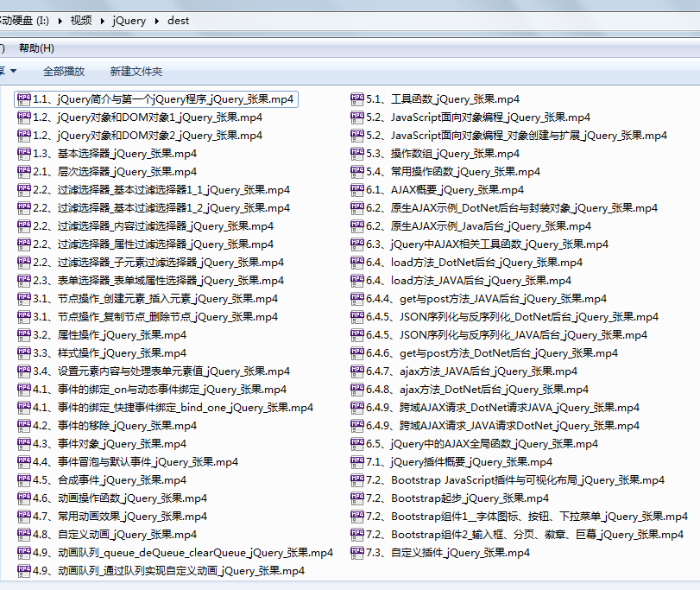Select file 4.6 动画操作函数_jQuery_张果.mp4
The image size is (700, 590).
[112, 498]
